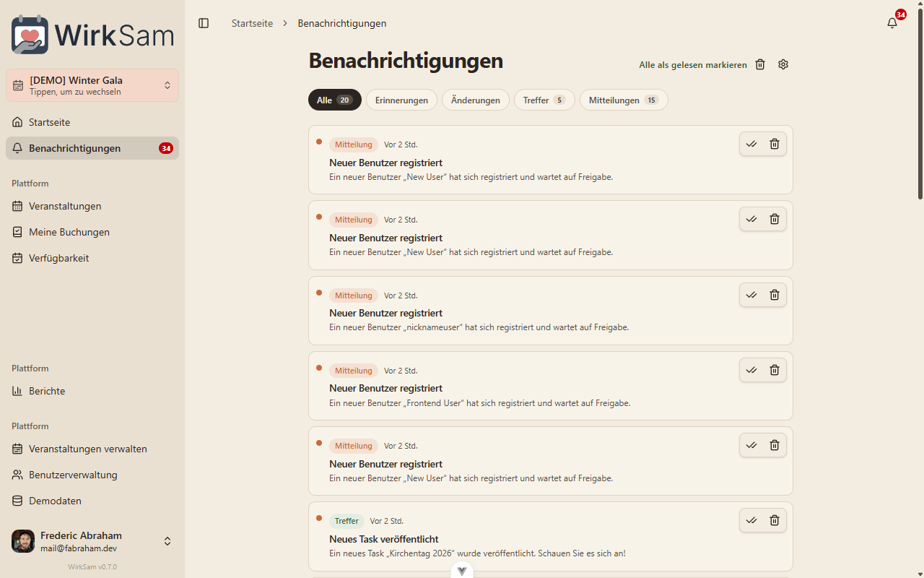Mark the nicknameuser notification as read
The image size is (924, 578).
[751, 295]
